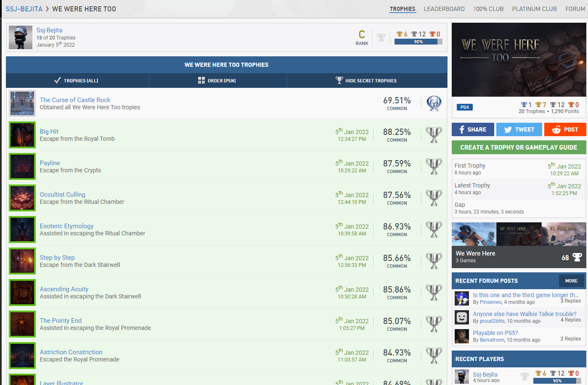Open the 'Is this one and the third game longer' post
The image size is (588, 385).
click(526, 295)
